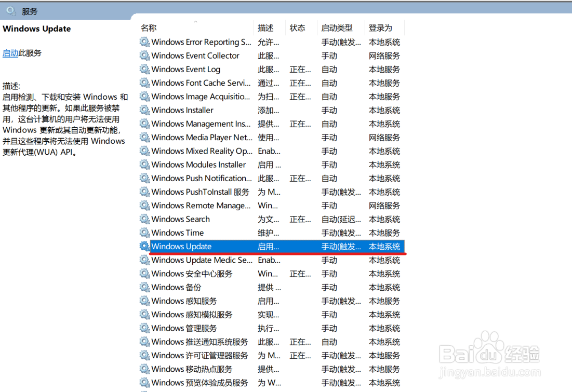Select the Windows Error Reporting S... service name
Image resolution: width=572 pixels, height=392 pixels.
click(x=202, y=42)
